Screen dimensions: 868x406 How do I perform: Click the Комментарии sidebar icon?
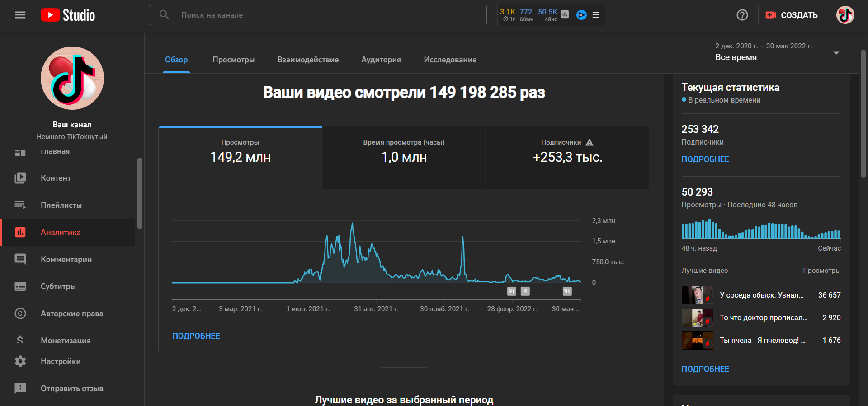point(20,259)
